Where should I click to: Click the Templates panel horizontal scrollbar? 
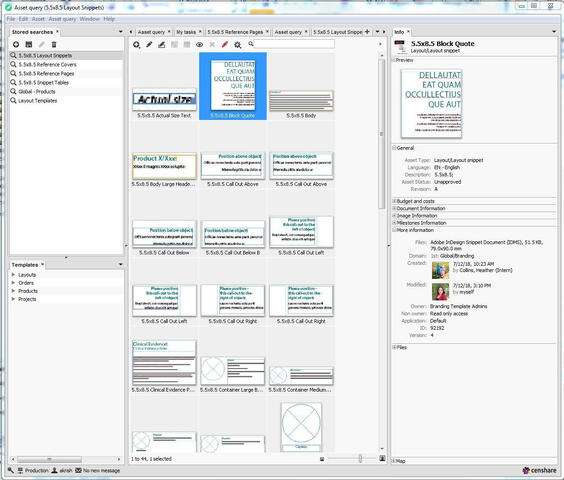point(49,459)
